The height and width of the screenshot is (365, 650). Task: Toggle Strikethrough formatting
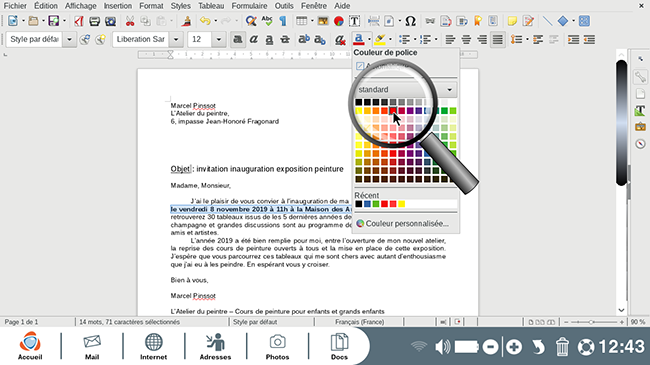pyautogui.click(x=285, y=39)
